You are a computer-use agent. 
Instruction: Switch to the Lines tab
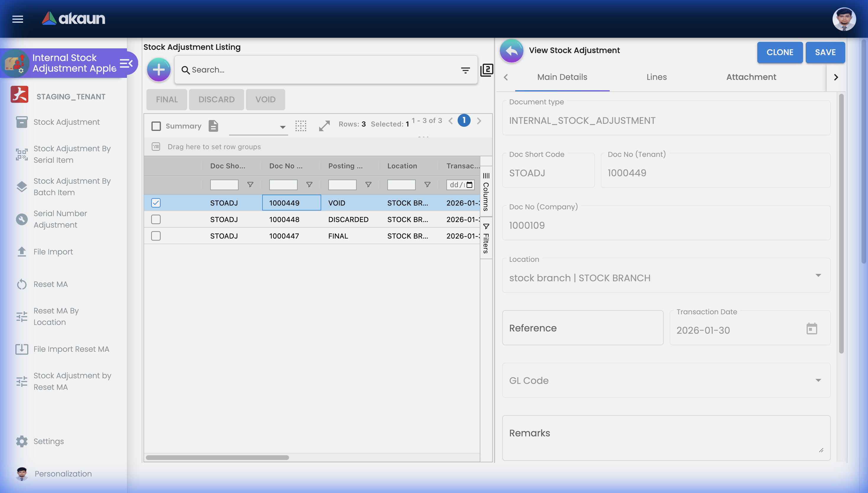657,77
